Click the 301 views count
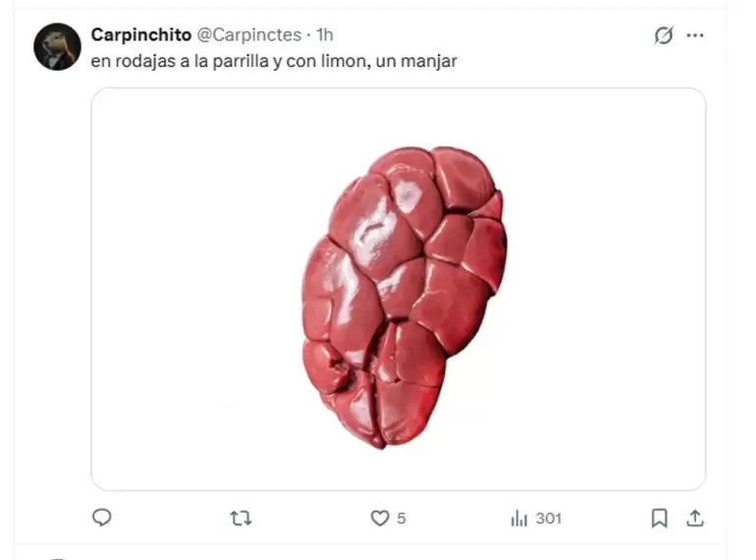The width and height of the screenshot is (756, 560). pos(549,519)
